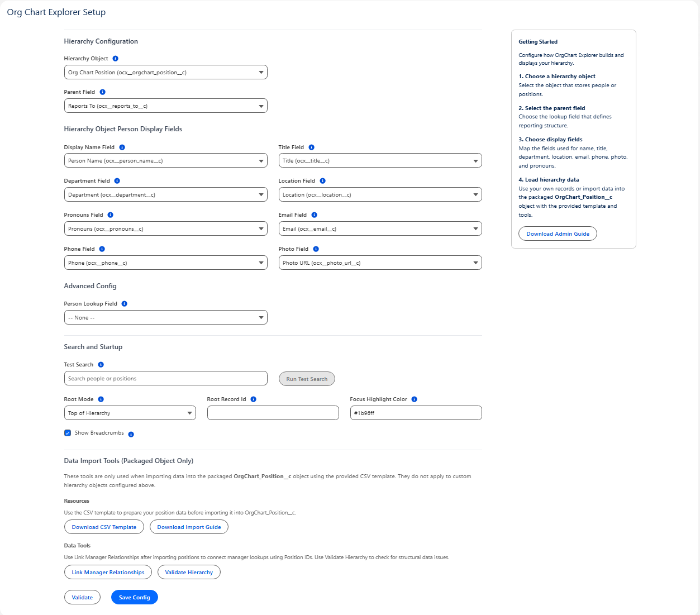Image resolution: width=700 pixels, height=615 pixels.
Task: Click Download Admin Guide button
Action: pyautogui.click(x=558, y=233)
